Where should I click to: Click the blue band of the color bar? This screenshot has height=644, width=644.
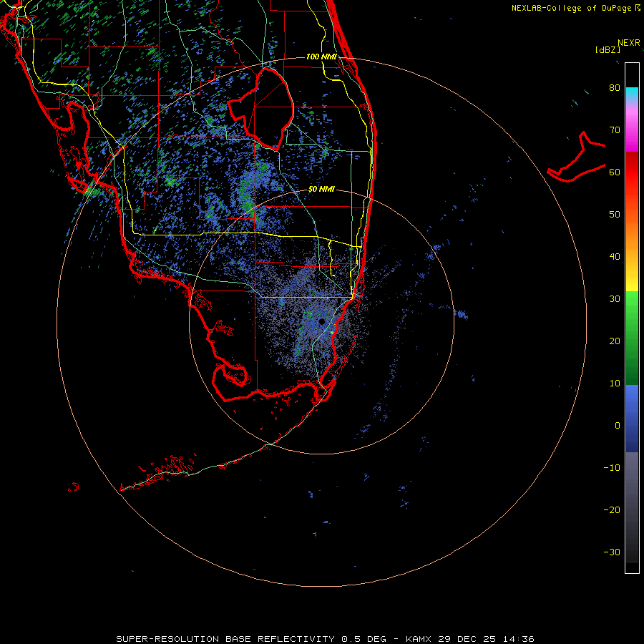[x=632, y=418]
